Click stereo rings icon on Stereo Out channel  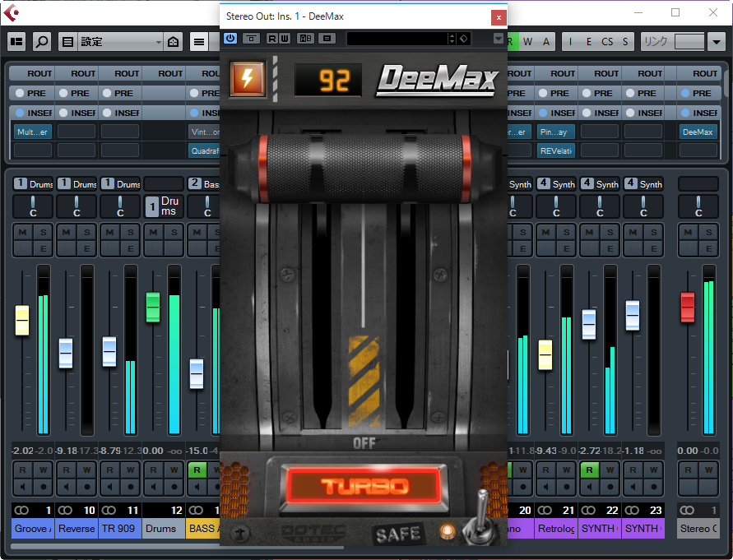[687, 510]
